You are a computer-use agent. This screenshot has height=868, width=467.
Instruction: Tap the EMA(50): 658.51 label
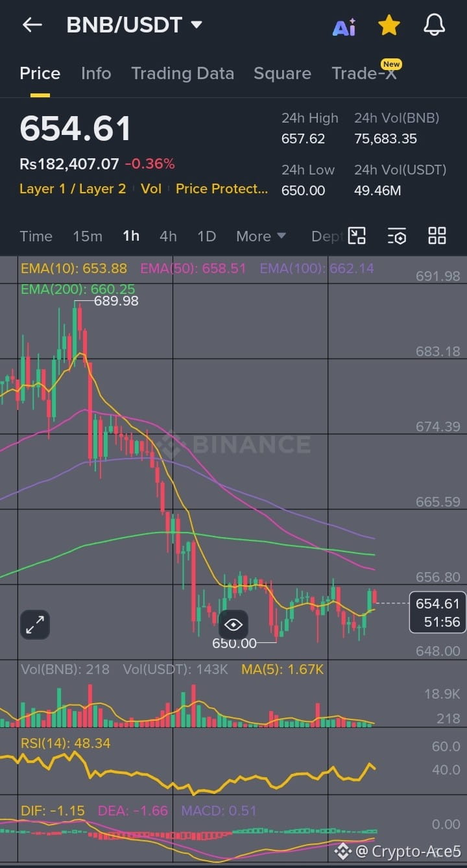(193, 268)
